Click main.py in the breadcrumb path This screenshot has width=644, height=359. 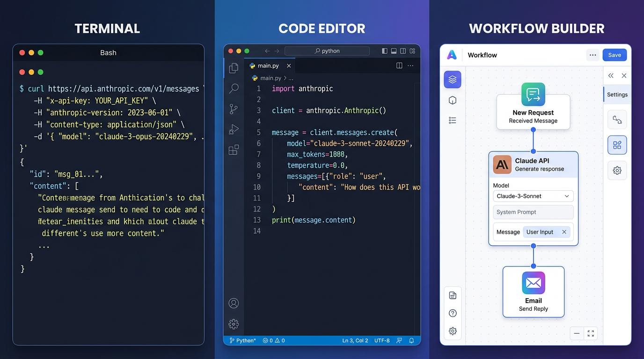[x=271, y=78]
